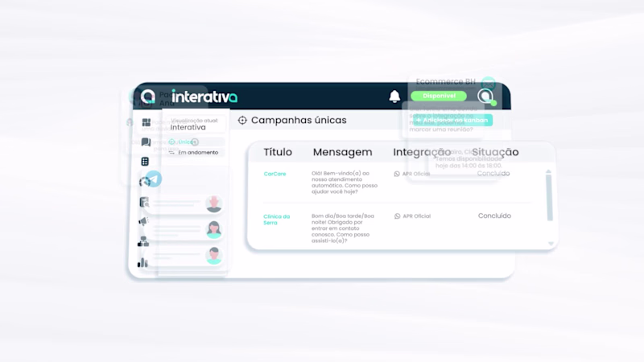Click the Interativa logo icon
The image size is (644, 362).
148,97
